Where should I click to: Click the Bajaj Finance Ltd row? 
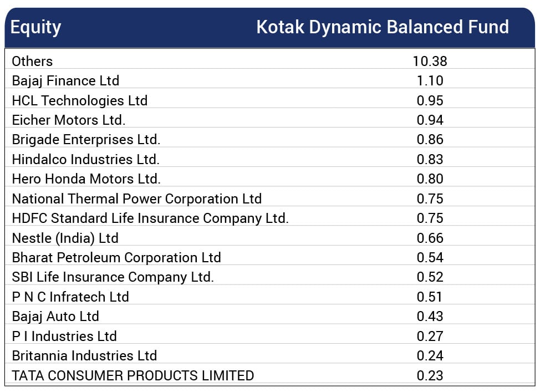point(65,81)
